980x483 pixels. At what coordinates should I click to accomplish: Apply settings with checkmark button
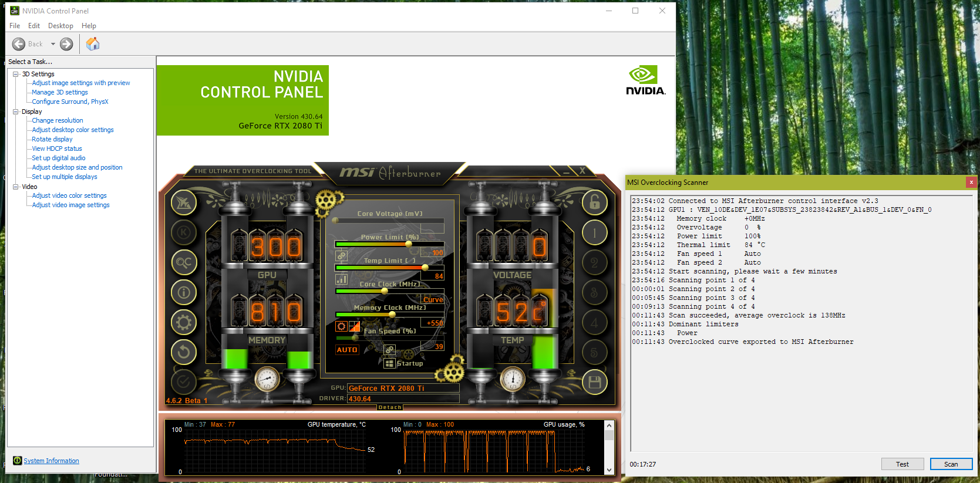184,382
